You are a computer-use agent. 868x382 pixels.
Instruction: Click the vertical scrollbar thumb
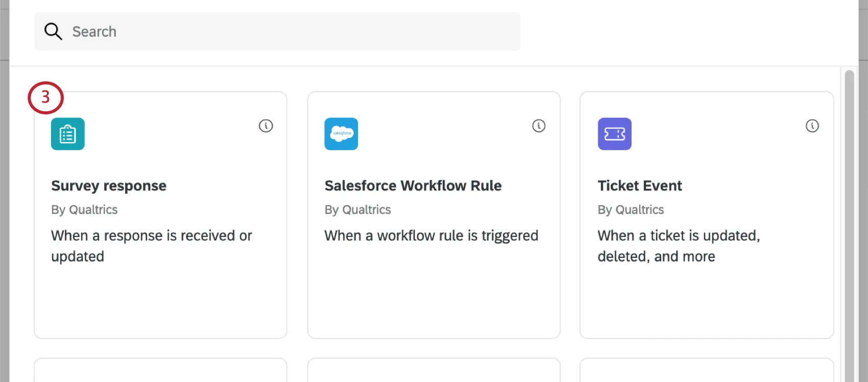point(849,225)
